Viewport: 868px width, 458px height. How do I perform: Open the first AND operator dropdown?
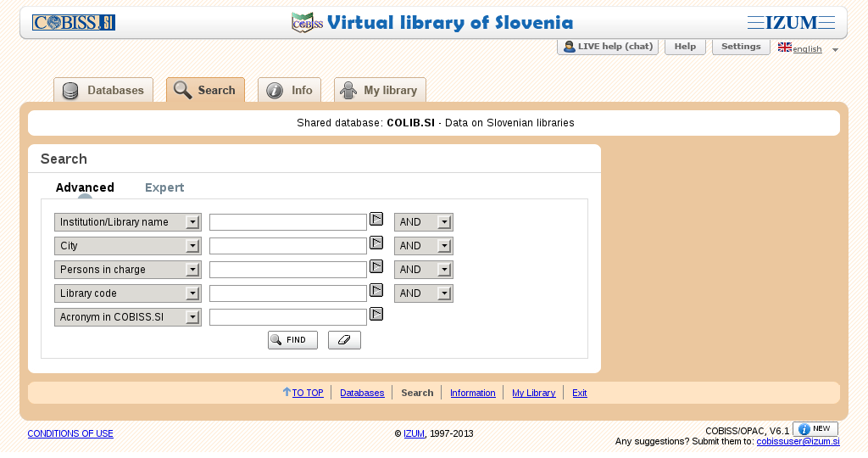coord(423,222)
